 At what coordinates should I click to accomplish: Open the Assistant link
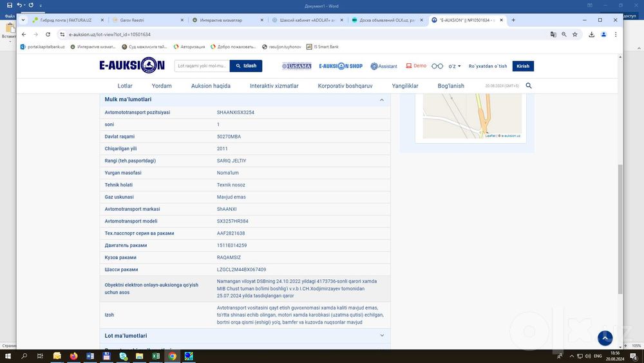pyautogui.click(x=384, y=66)
